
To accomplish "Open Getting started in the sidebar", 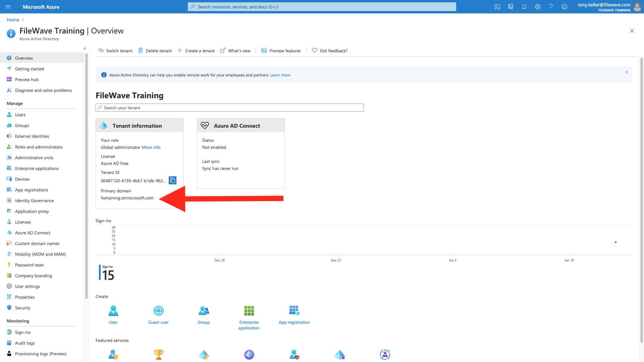I will click(42, 69).
